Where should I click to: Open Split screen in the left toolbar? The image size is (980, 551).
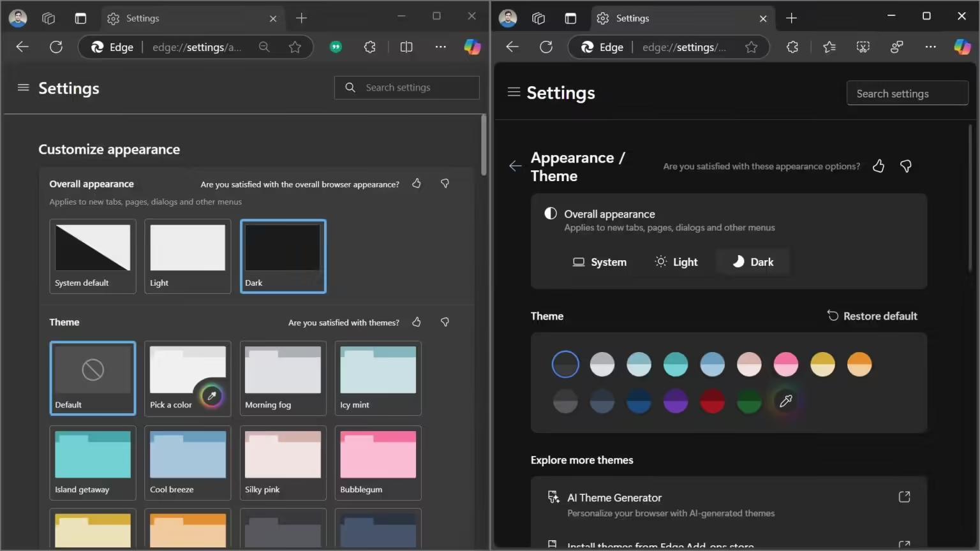[x=406, y=47]
